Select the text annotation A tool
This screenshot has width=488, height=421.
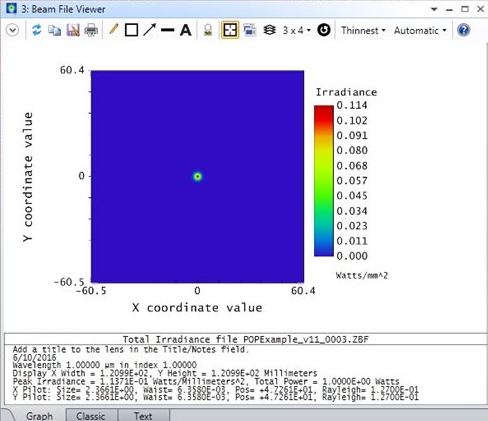tap(186, 30)
